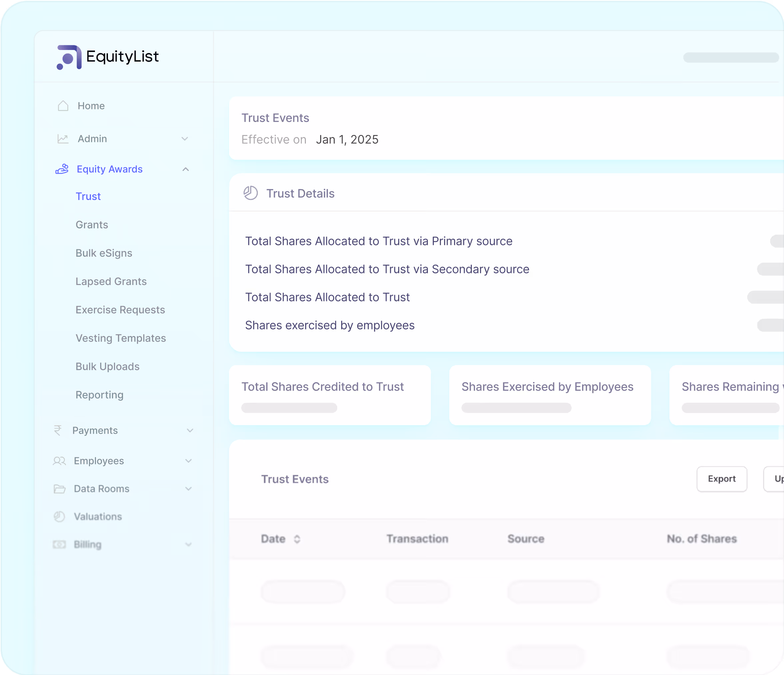The image size is (784, 675).
Task: Click the Admin chart icon
Action: coord(63,139)
